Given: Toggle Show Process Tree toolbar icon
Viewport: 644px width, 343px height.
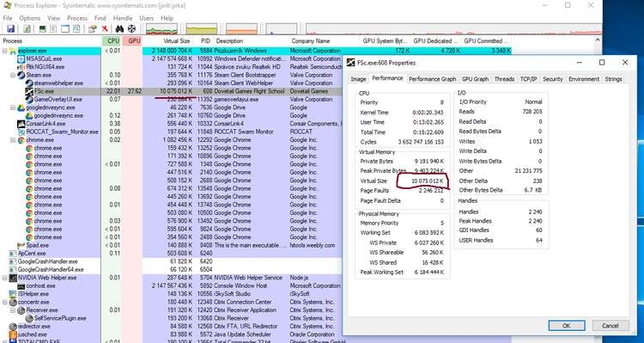Looking at the screenshot, I should click(53, 28).
